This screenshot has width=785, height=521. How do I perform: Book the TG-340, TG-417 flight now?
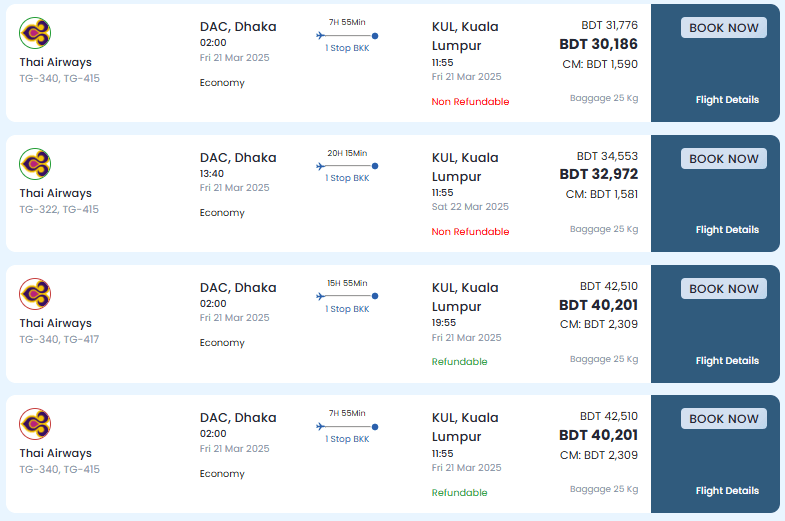point(723,289)
